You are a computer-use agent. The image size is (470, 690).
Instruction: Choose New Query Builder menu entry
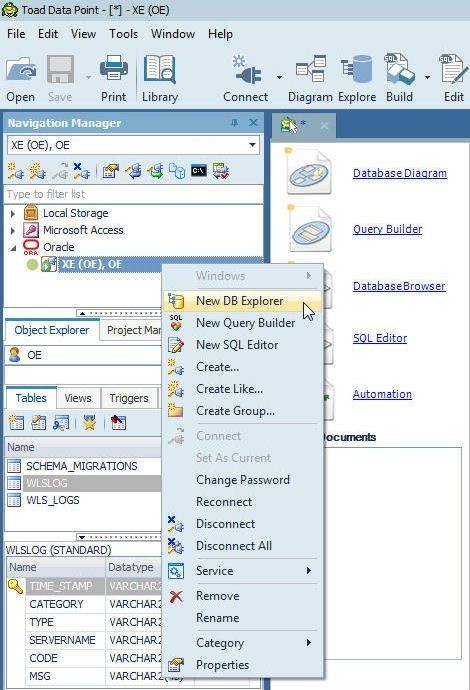pyautogui.click(x=242, y=323)
